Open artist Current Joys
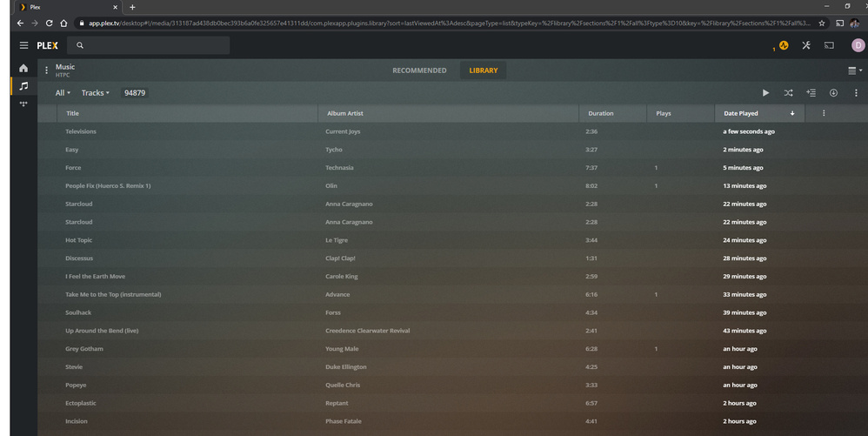Image resolution: width=868 pixels, height=436 pixels. tap(343, 131)
